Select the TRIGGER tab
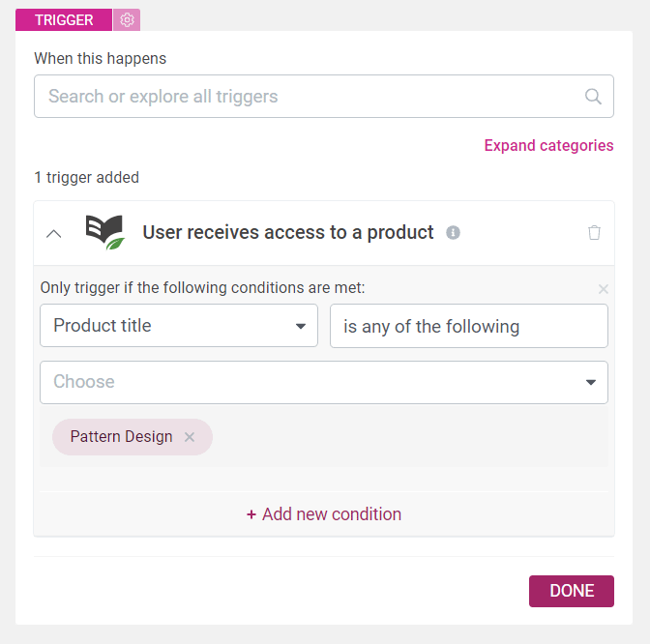The image size is (650, 644). pos(64,19)
